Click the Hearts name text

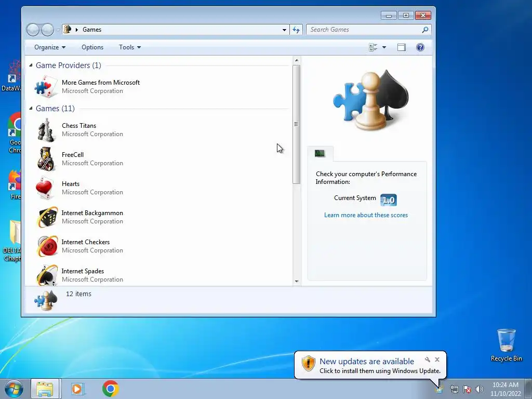[x=71, y=184]
